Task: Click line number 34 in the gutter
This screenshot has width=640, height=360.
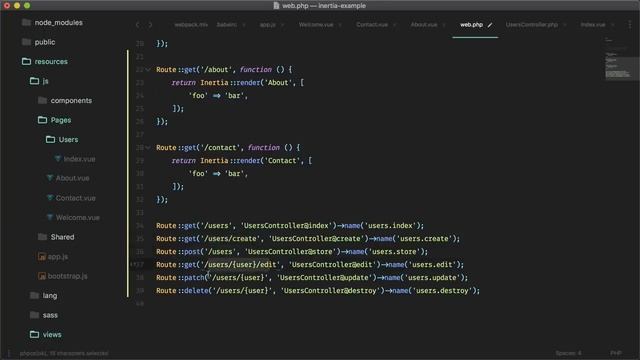Action: 140,226
